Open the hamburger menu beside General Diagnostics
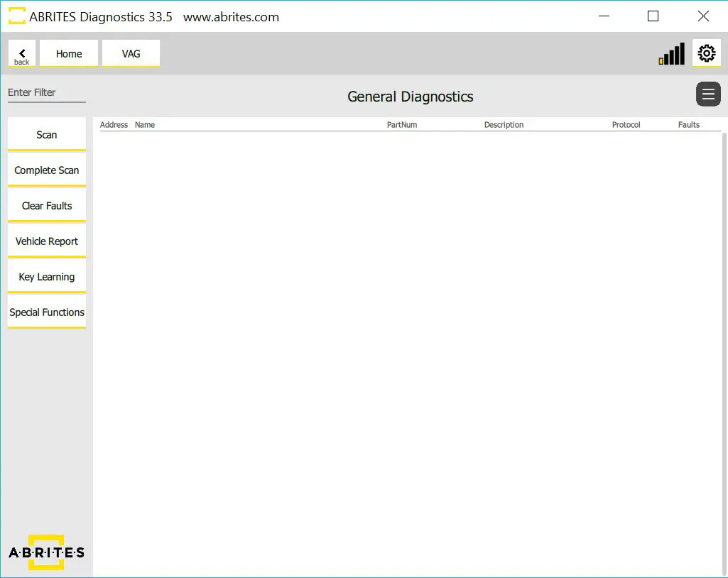The width and height of the screenshot is (728, 578). (707, 94)
